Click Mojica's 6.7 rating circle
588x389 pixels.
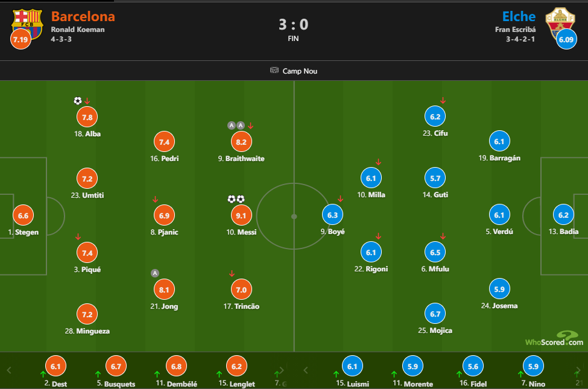click(x=435, y=314)
